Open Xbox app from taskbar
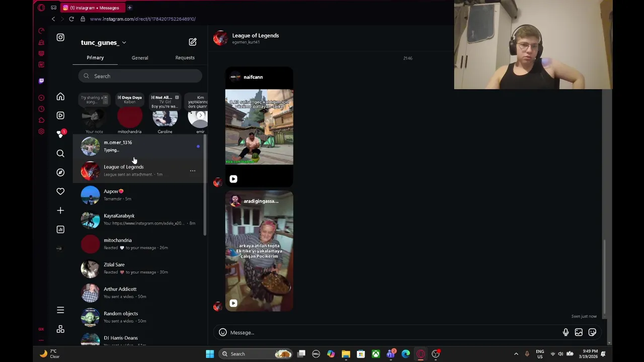The image size is (644, 362). [x=375, y=354]
